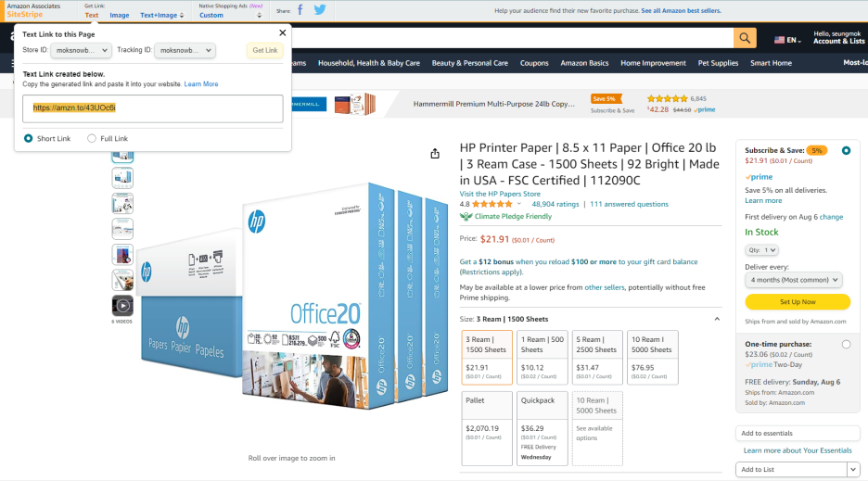Image resolution: width=868 pixels, height=481 pixels.
Task: Click the generated short link field
Action: click(x=153, y=108)
